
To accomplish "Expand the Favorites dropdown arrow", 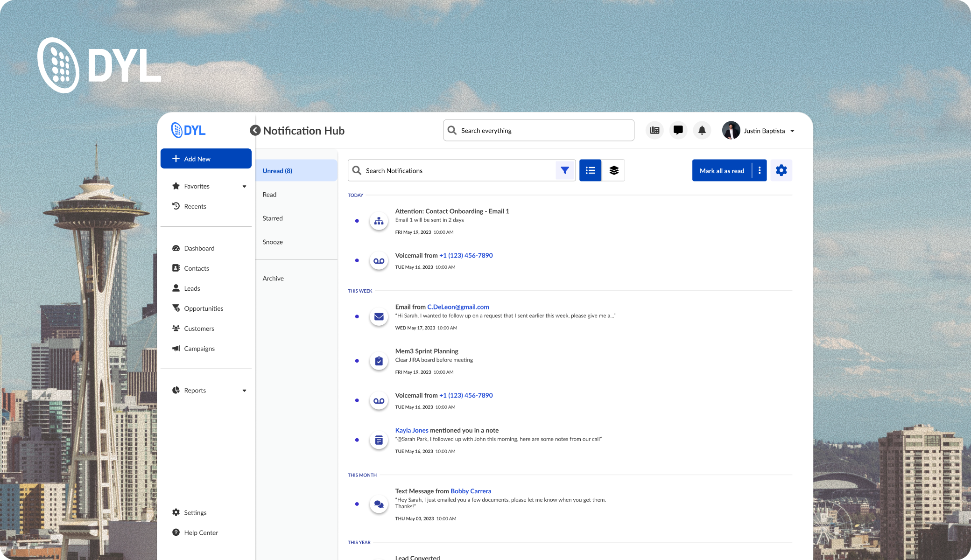I will coord(244,186).
